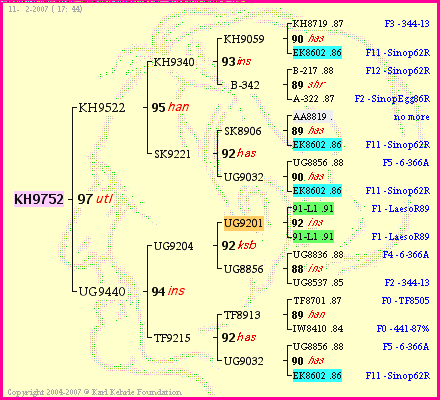This screenshot has width=440, height=400.
Task: Select UG9204 ancestor entry
Action: [x=173, y=246]
